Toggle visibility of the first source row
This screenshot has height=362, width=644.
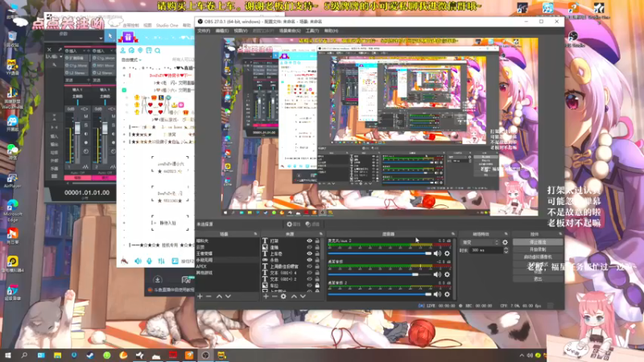click(x=309, y=241)
